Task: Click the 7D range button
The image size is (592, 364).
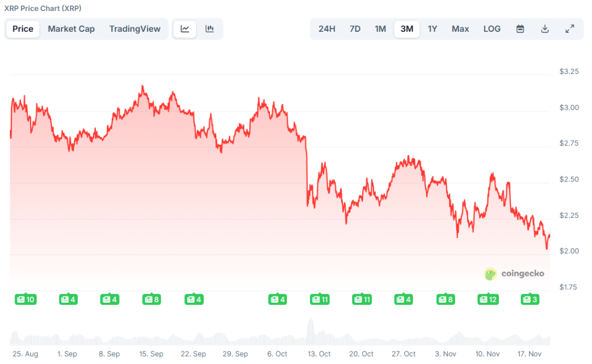Action: tap(354, 28)
